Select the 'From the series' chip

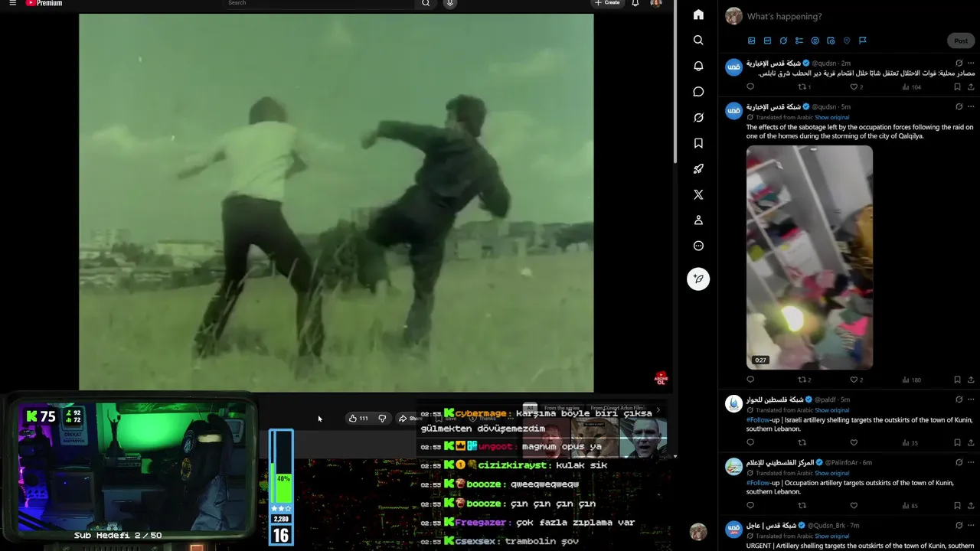[x=562, y=409]
